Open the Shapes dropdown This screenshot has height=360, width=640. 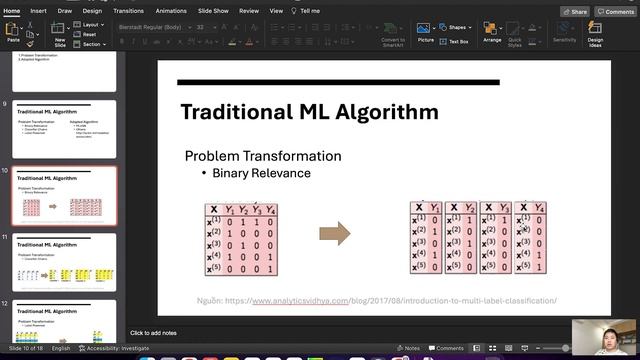[455, 27]
